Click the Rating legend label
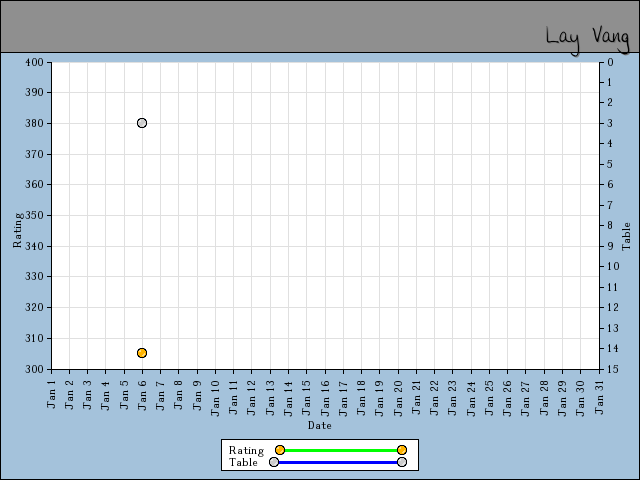This screenshot has width=640, height=480. [x=246, y=450]
